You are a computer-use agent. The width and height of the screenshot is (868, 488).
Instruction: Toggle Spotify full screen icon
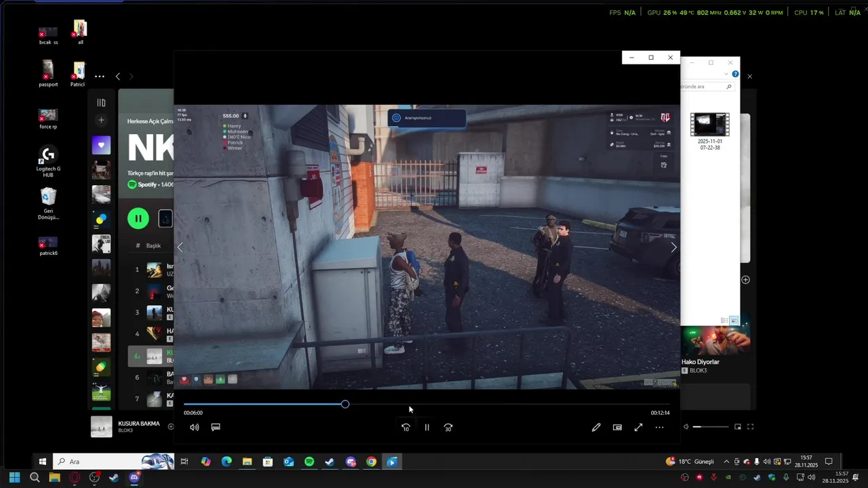point(750,427)
